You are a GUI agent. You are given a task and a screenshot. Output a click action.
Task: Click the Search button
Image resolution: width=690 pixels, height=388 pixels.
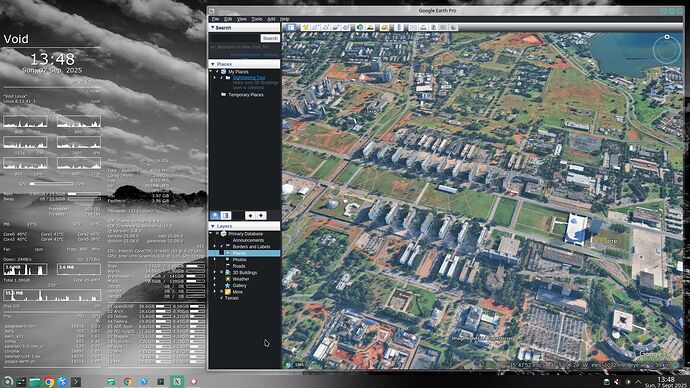(x=270, y=38)
